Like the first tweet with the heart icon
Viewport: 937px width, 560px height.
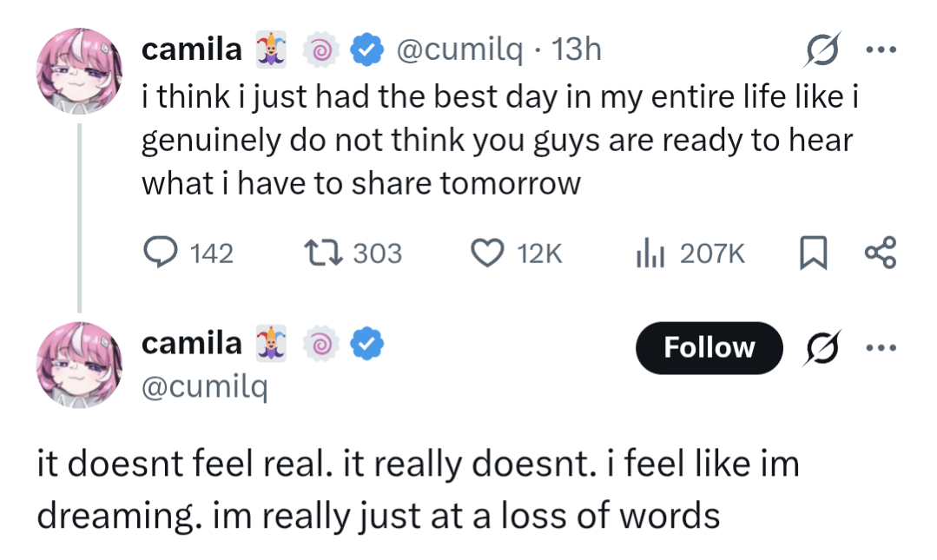coord(488,252)
